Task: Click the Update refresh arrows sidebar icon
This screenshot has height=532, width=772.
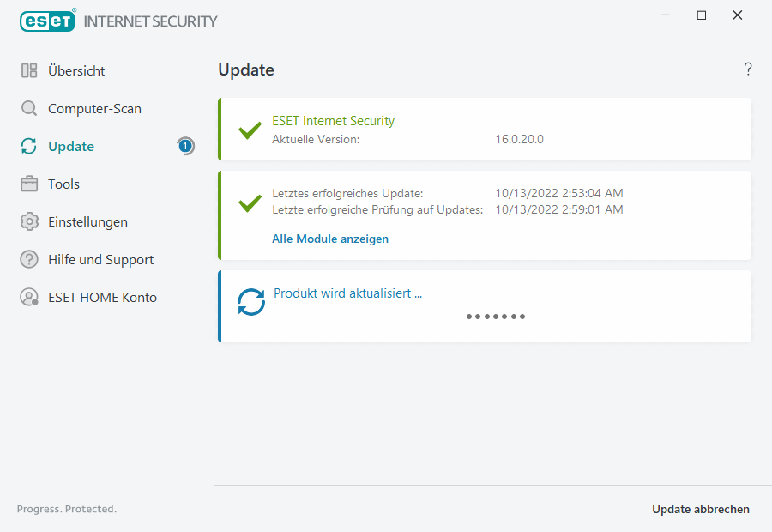Action: 29,147
